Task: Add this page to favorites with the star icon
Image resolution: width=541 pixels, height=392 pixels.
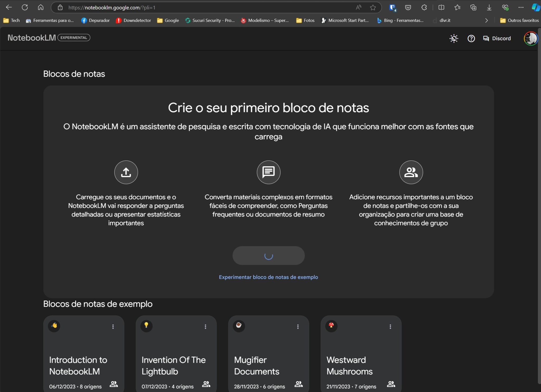Action: pos(373,7)
